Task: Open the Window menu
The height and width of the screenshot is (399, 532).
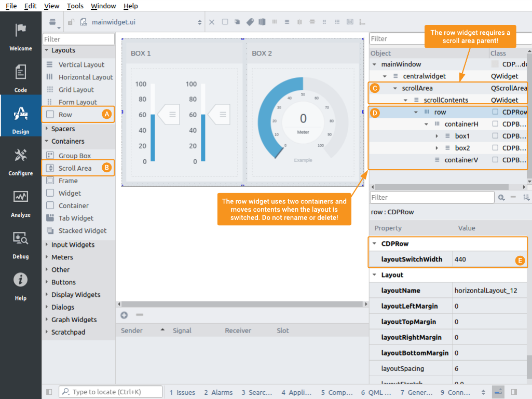Action: click(x=103, y=6)
